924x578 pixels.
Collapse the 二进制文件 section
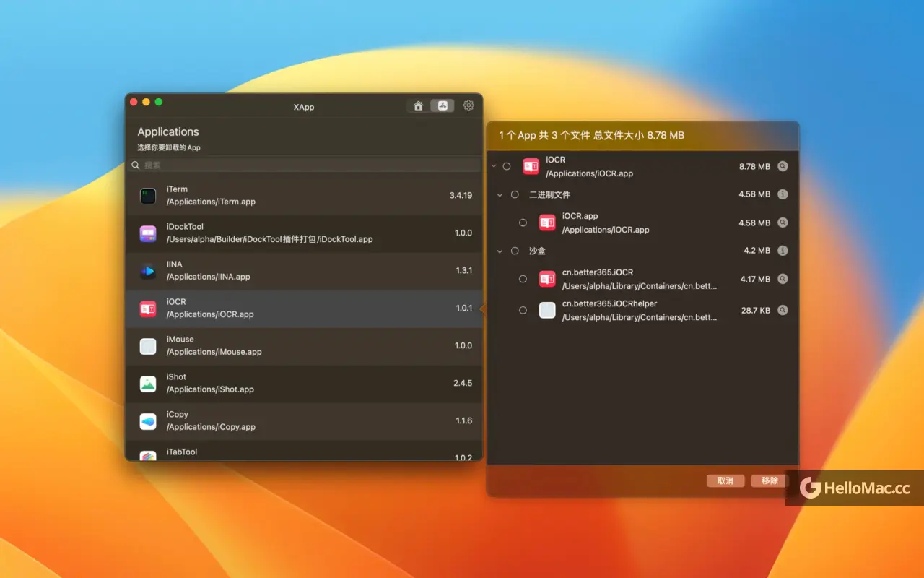pos(500,194)
